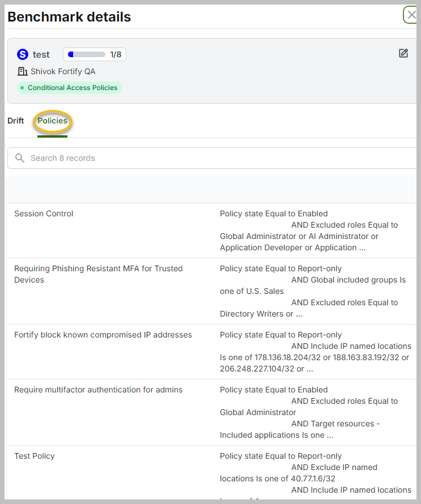This screenshot has width=421, height=504.
Task: Click the Benchmark details heading
Action: click(x=69, y=17)
